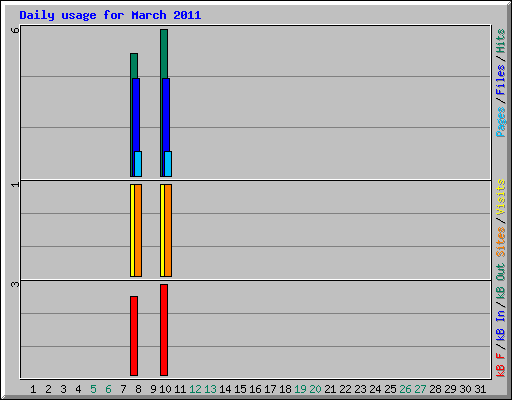Click day 30 on the x-axis
Screen dimensions: 512x400
pyautogui.click(x=465, y=389)
